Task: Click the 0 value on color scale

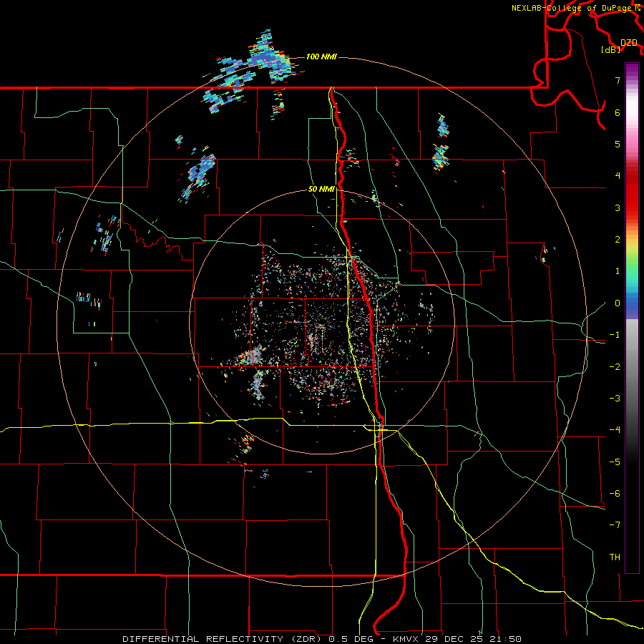Action: 618,303
